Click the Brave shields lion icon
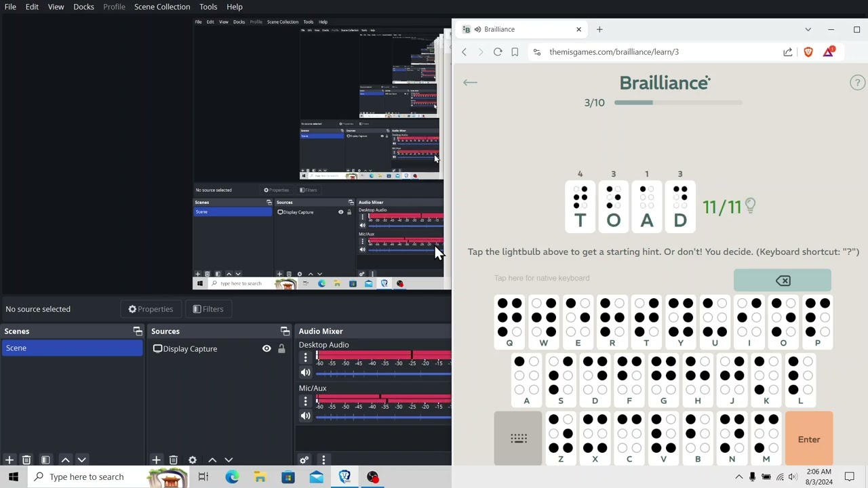 point(808,52)
